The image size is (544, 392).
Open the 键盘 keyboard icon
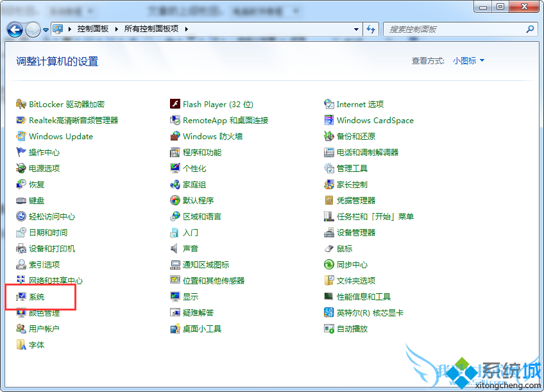tap(21, 201)
